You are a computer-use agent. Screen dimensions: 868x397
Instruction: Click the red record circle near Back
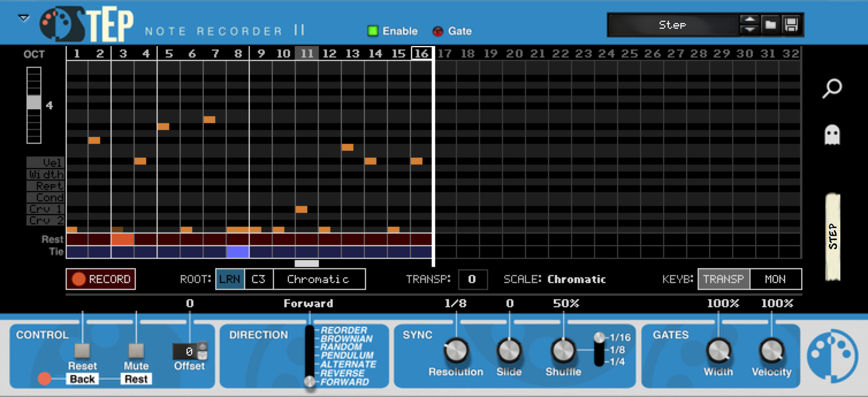44,379
